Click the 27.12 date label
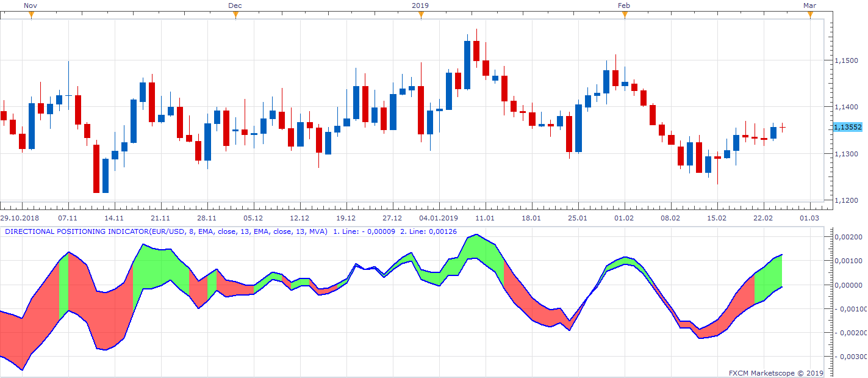This screenshot has height=378, width=868. pyautogui.click(x=392, y=218)
